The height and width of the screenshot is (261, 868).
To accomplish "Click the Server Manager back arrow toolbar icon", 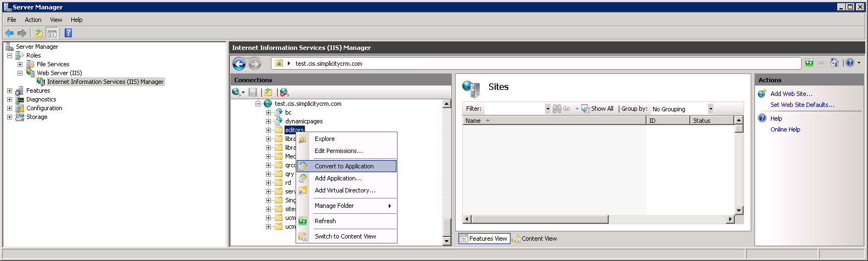I will [9, 33].
